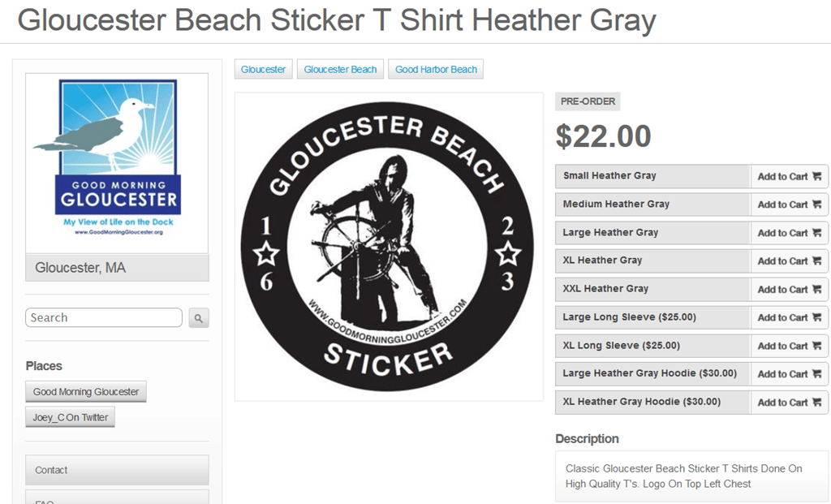
Task: Open the Contact menu item
Action: (117, 470)
